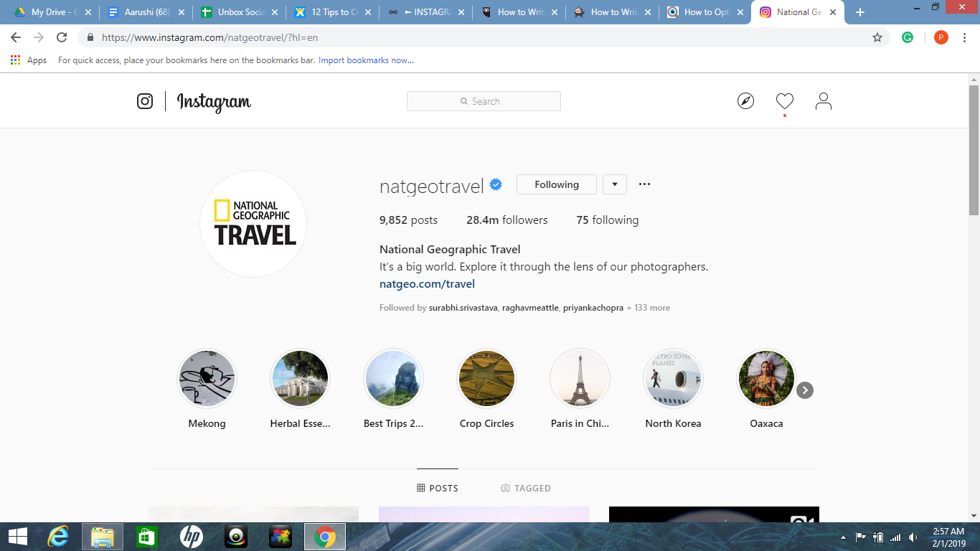This screenshot has height=551, width=980.
Task: Go to your profile via person icon
Action: point(823,101)
